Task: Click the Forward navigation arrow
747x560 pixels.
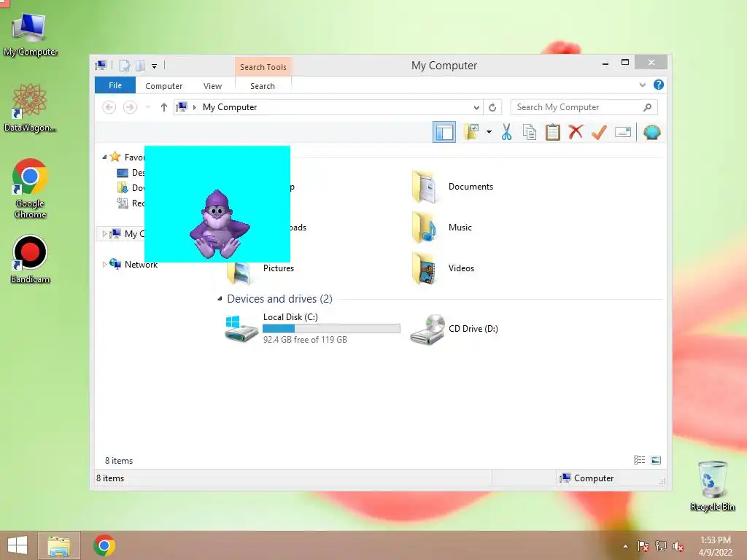Action: pyautogui.click(x=130, y=107)
